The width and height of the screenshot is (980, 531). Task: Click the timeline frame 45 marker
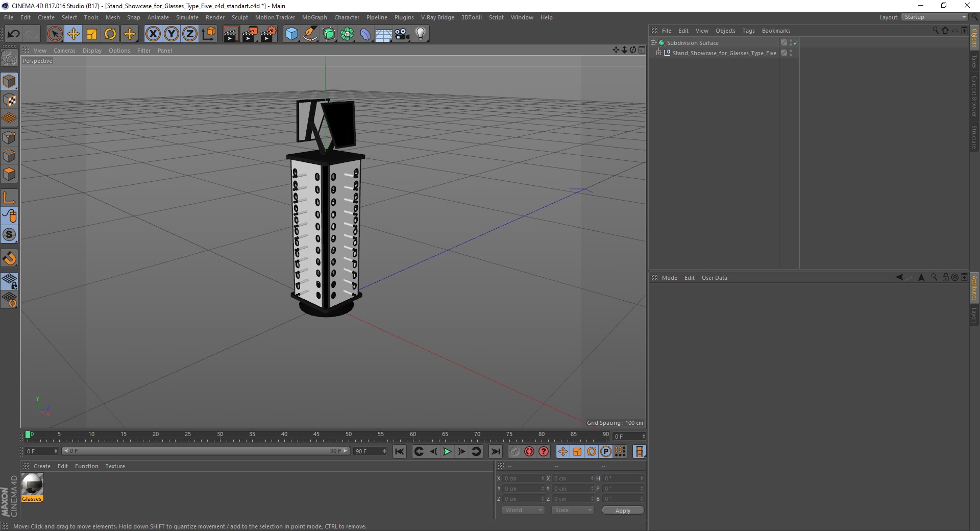(x=316, y=435)
